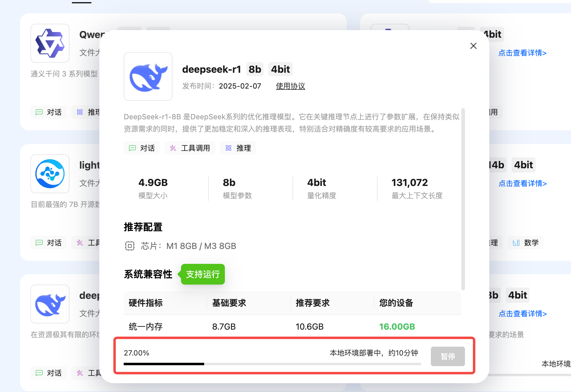The image size is (571, 392).
Task: Open 点击查看详情 on the top-right card
Action: click(x=522, y=53)
